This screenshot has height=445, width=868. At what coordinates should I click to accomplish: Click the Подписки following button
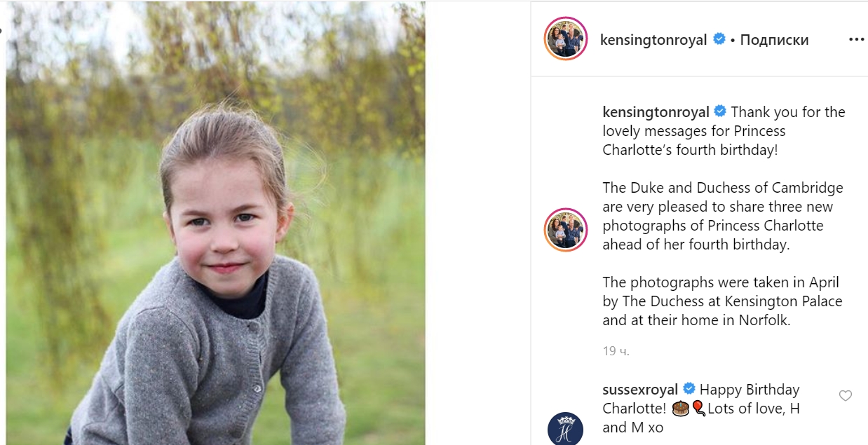coord(774,40)
